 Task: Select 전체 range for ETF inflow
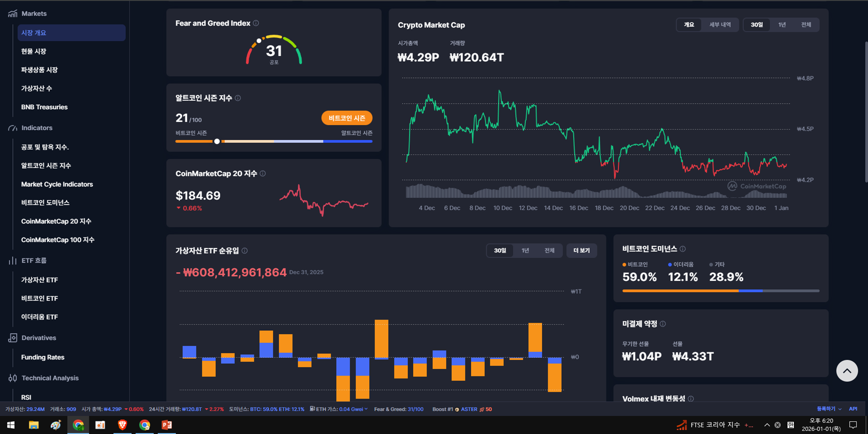tap(549, 251)
